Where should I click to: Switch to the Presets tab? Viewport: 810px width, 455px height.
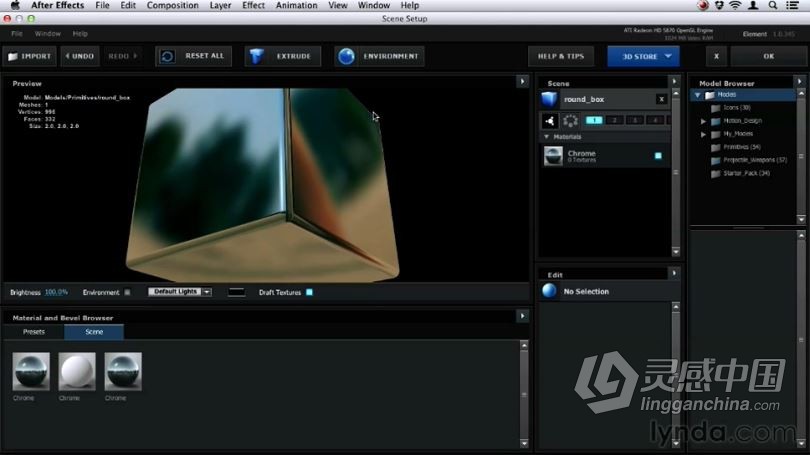coord(34,331)
